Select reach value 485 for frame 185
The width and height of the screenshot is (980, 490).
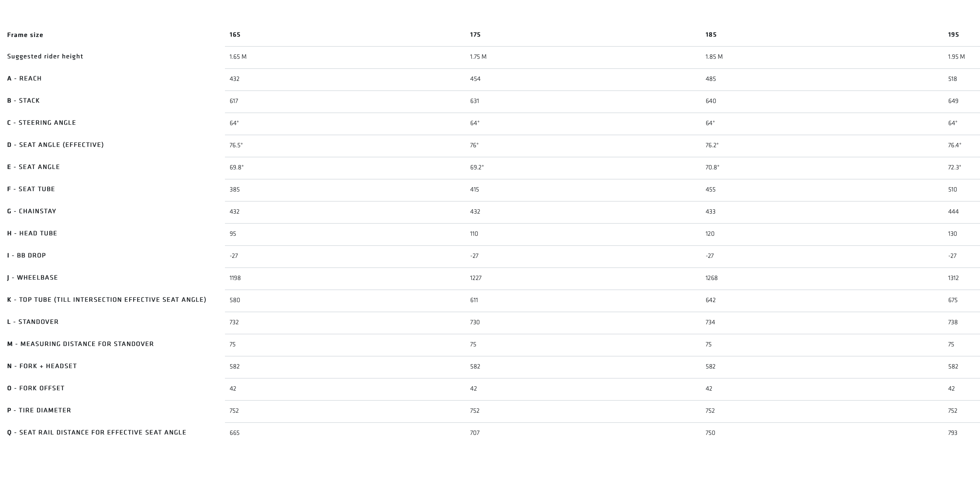[x=710, y=79]
